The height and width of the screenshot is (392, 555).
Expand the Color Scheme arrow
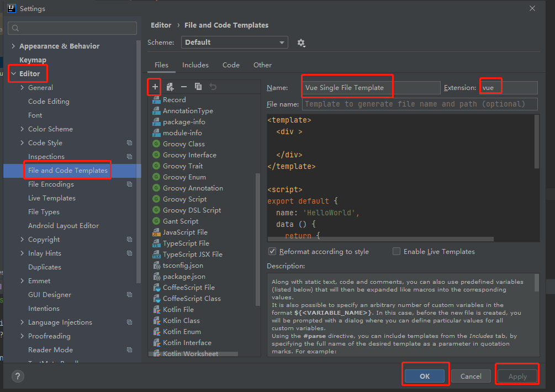(22, 129)
